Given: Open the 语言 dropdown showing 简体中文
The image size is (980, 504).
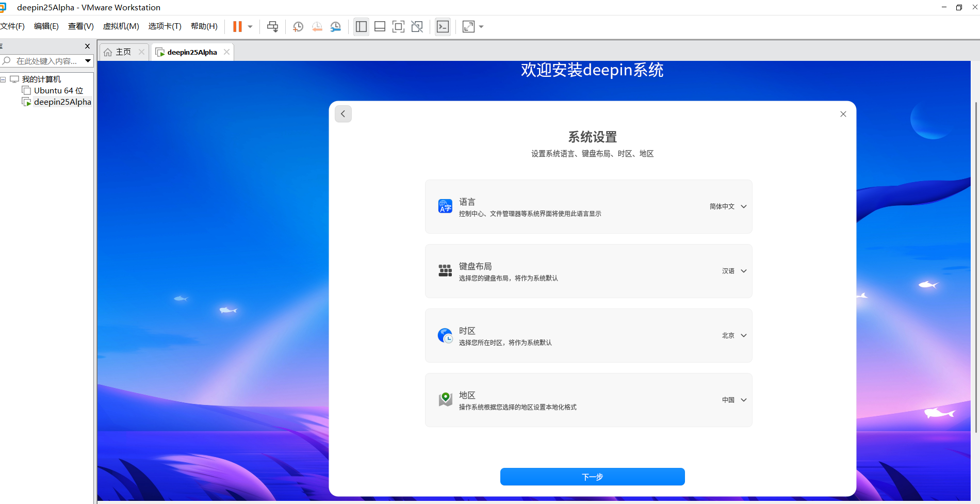Looking at the screenshot, I should click(728, 206).
